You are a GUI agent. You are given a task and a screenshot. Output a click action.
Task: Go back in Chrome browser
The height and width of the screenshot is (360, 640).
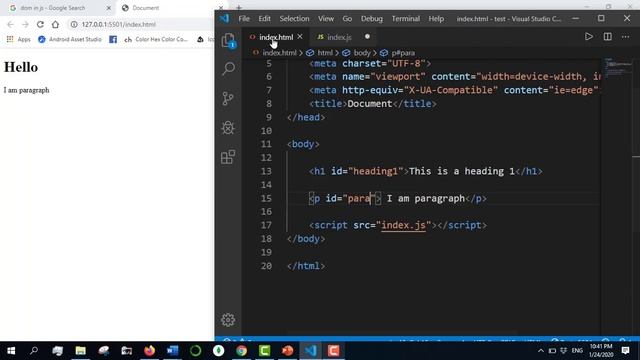[11, 24]
